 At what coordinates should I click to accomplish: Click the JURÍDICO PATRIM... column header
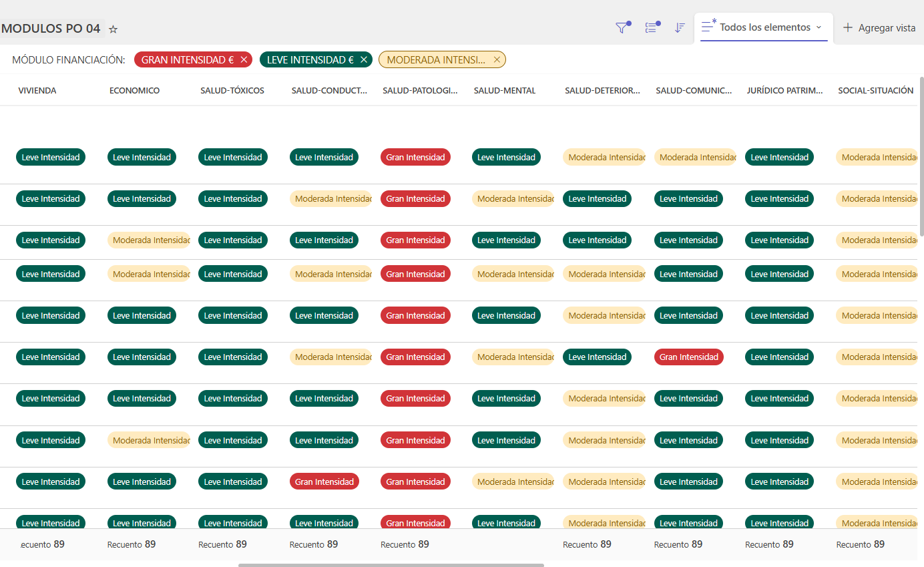(784, 91)
